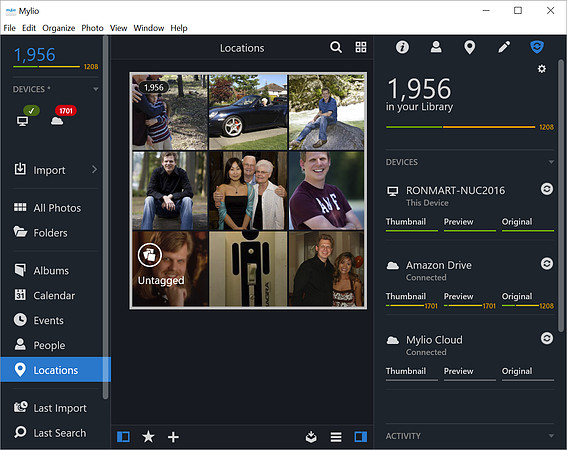
Task: Open the Organize menu
Action: pyautogui.click(x=59, y=28)
